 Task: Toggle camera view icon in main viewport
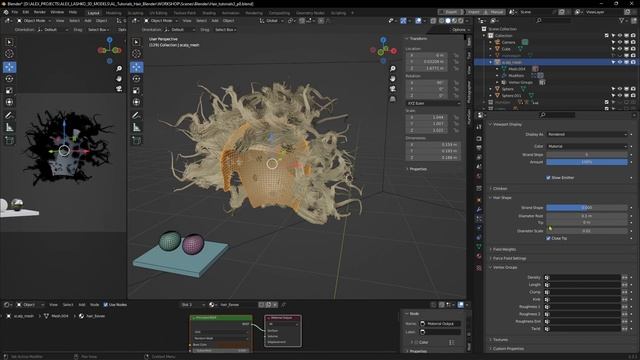pyautogui.click(x=393, y=89)
